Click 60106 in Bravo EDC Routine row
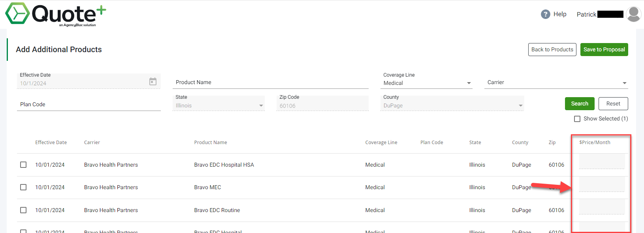 (556, 210)
